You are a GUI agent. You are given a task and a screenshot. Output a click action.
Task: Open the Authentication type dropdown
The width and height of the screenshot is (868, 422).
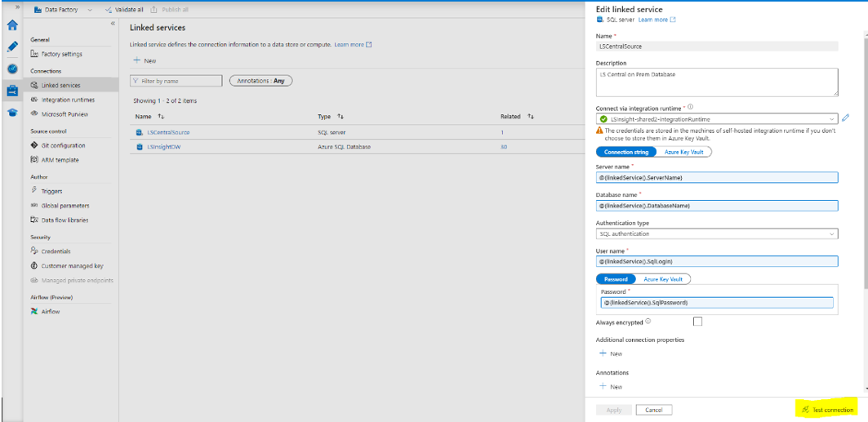coord(832,233)
